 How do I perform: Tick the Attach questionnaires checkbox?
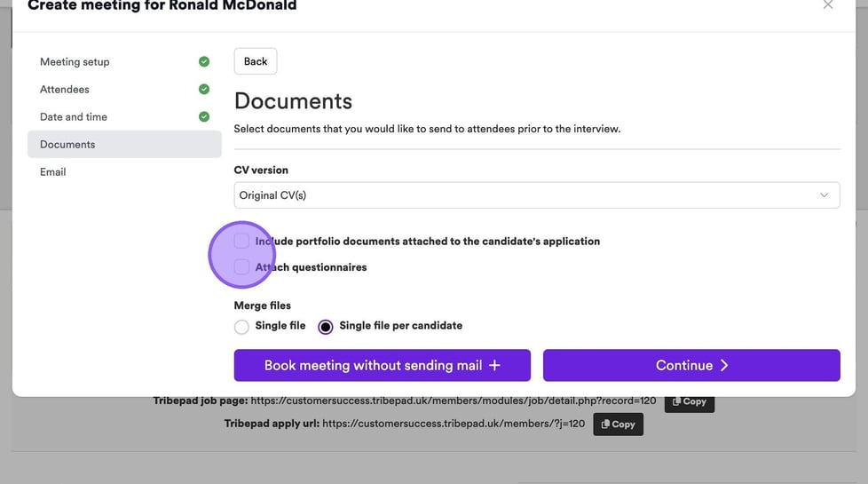241,267
